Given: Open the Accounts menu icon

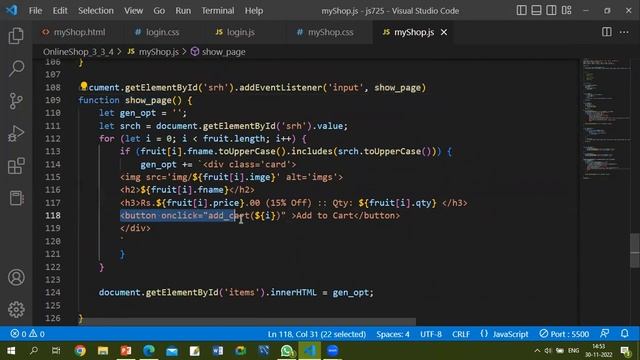Looking at the screenshot, I should click(16, 278).
